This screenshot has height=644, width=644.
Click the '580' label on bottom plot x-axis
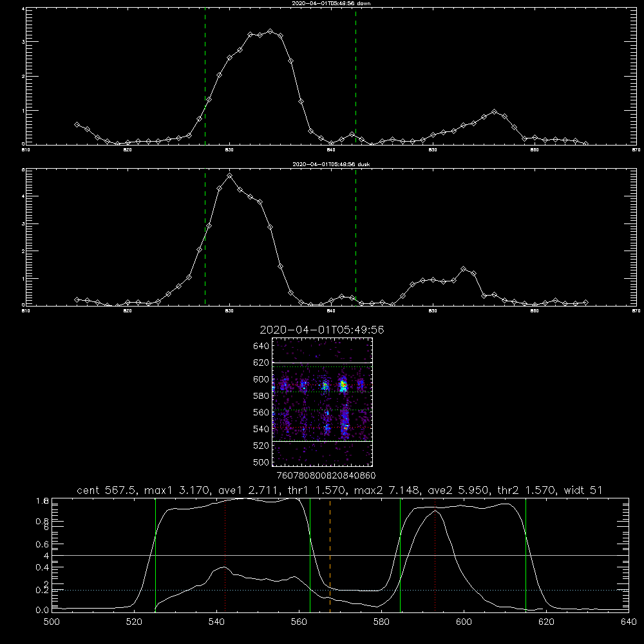click(x=381, y=622)
